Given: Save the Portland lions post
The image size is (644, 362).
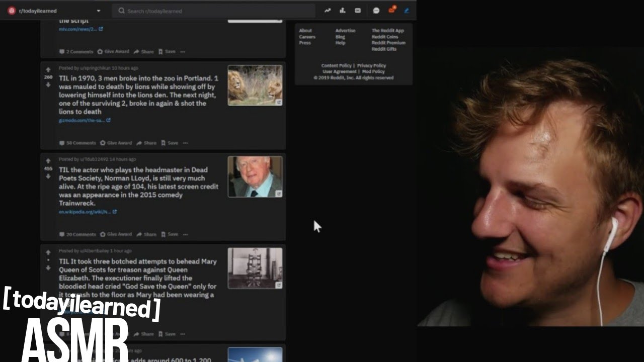Looking at the screenshot, I should [170, 143].
